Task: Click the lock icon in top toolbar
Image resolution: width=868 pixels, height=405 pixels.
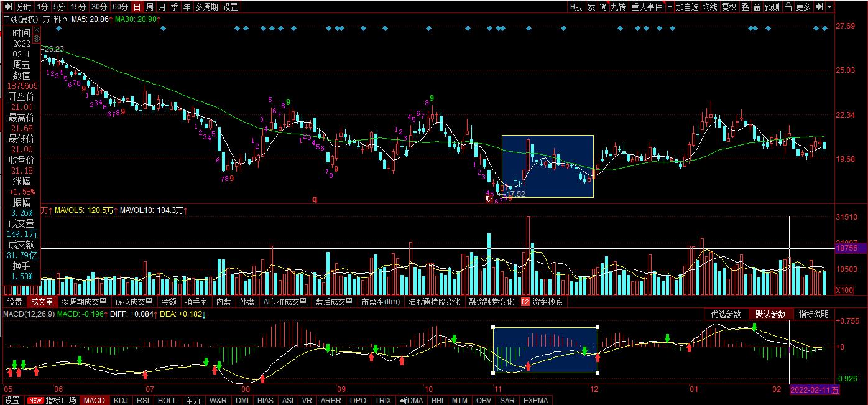Action: coord(788,7)
